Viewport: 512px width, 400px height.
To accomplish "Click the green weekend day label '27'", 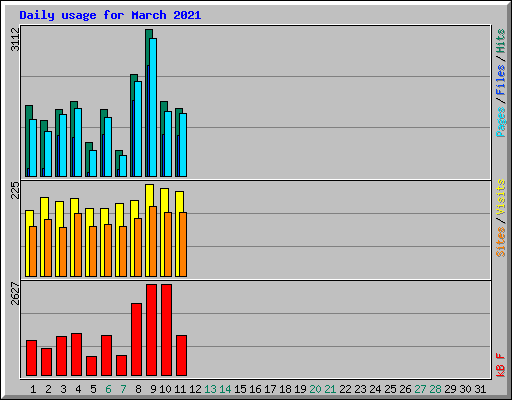I will point(420,389).
